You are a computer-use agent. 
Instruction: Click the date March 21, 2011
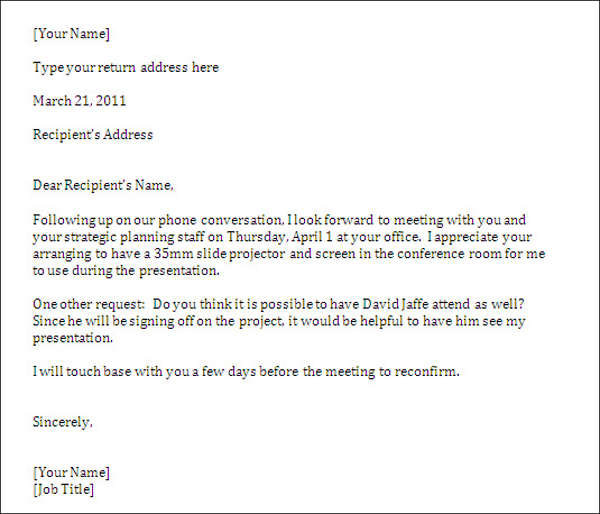pyautogui.click(x=79, y=100)
